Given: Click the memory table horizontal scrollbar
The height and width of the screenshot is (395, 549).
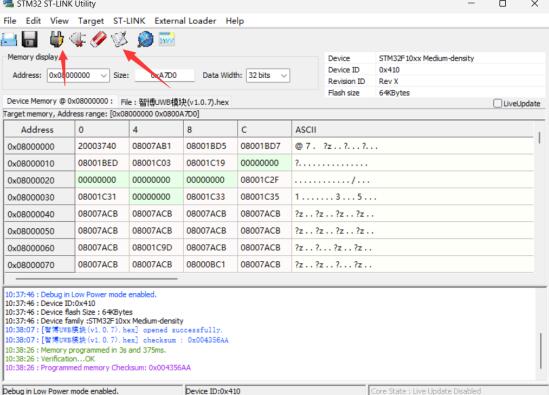Looking at the screenshot, I should point(97,279).
